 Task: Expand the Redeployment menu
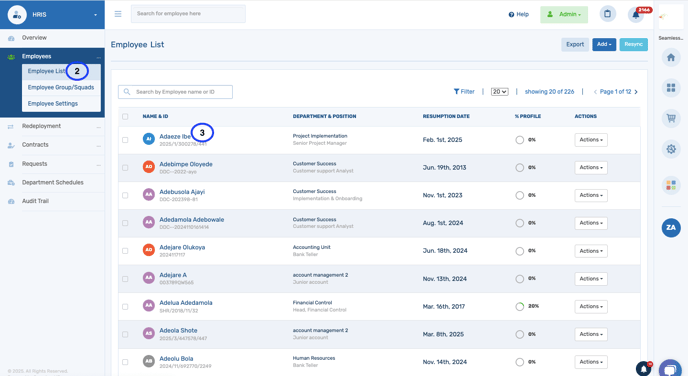pos(52,126)
